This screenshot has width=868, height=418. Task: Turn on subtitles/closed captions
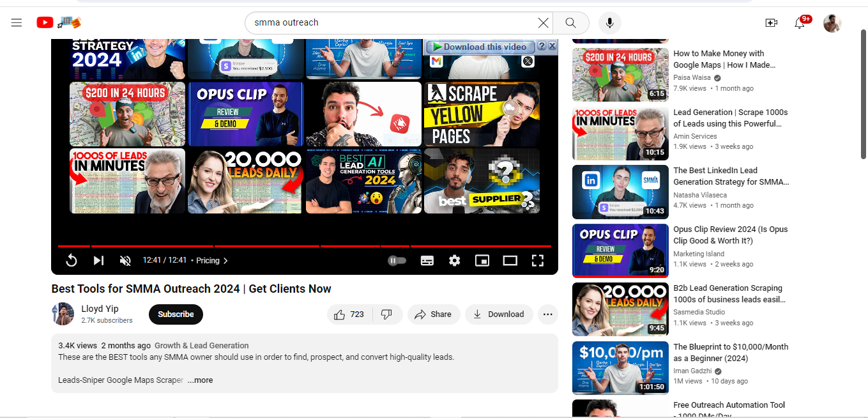point(427,260)
